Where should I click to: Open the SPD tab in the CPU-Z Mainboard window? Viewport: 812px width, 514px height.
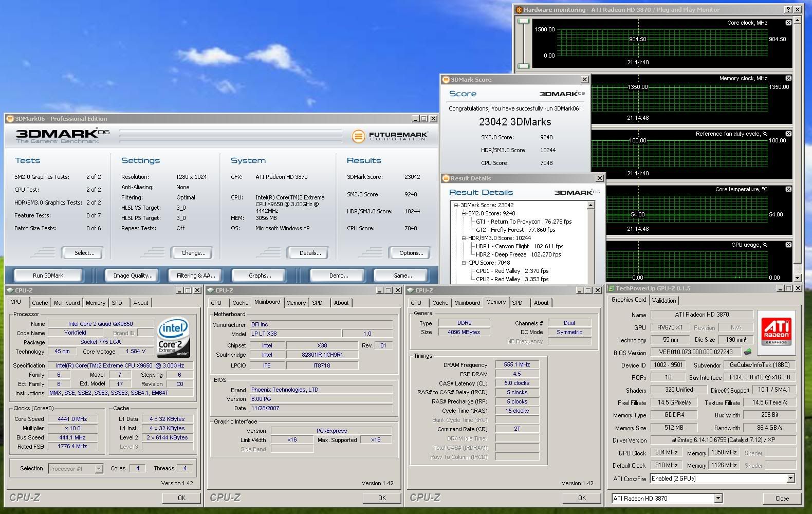pos(317,303)
